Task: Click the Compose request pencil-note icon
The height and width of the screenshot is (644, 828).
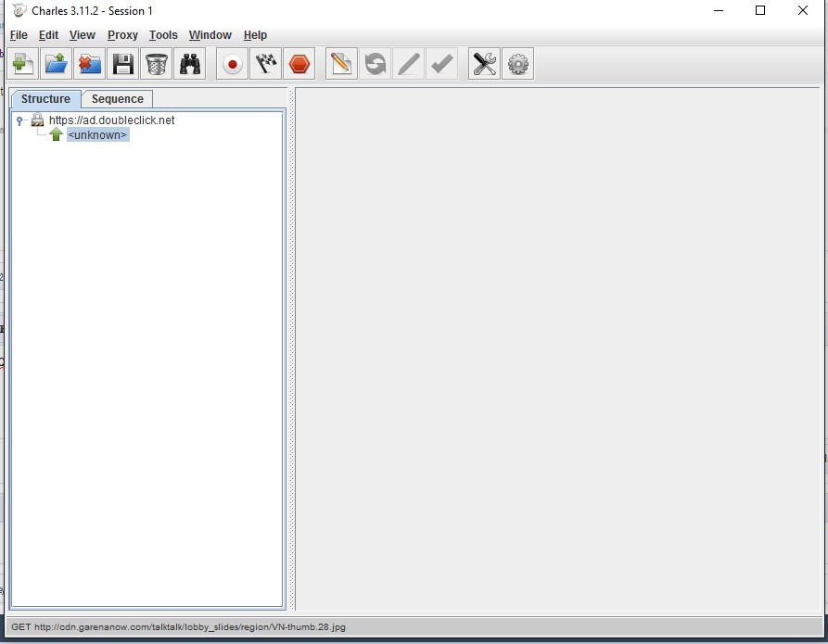Action: coord(341,64)
